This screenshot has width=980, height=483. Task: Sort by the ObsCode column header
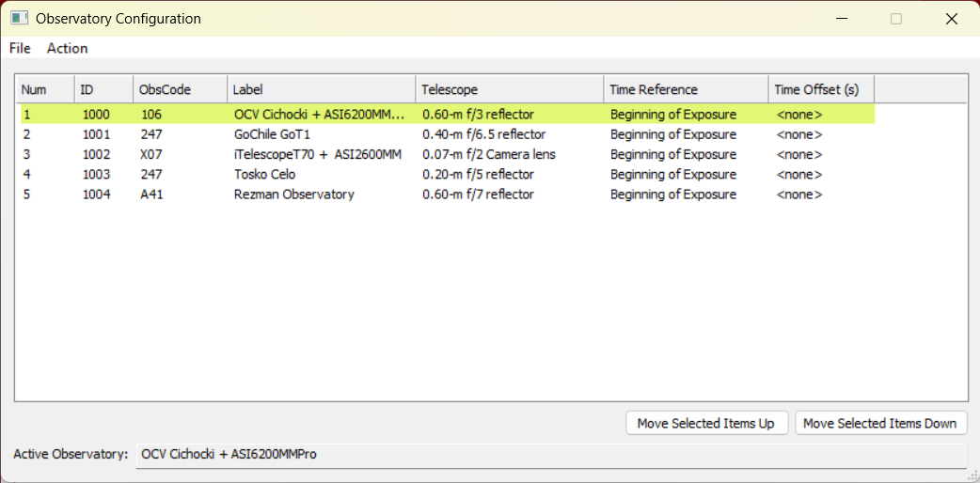[181, 89]
